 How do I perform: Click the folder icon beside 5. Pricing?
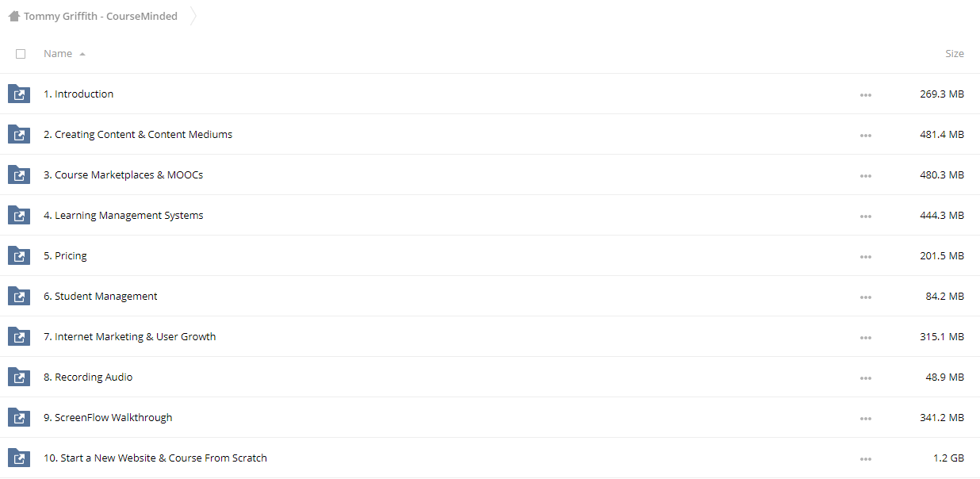(x=19, y=255)
